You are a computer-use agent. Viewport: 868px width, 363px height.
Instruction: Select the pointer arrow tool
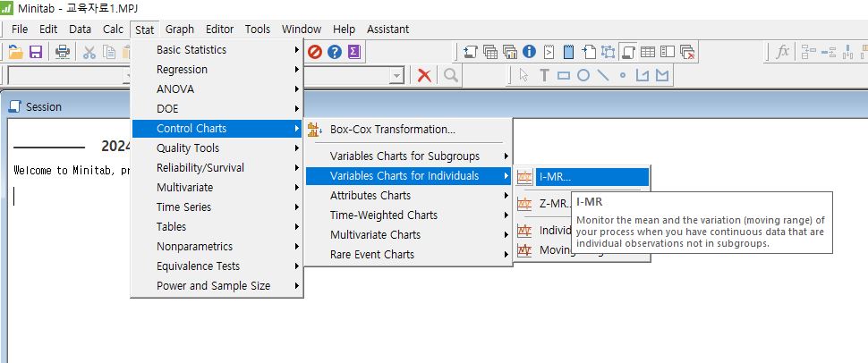pos(524,75)
